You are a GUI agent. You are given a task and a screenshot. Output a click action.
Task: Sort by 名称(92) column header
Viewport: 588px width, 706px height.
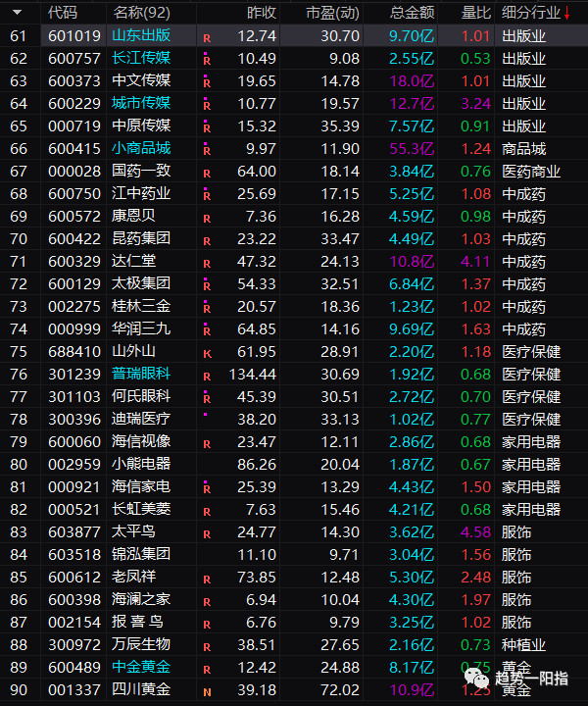pos(142,13)
